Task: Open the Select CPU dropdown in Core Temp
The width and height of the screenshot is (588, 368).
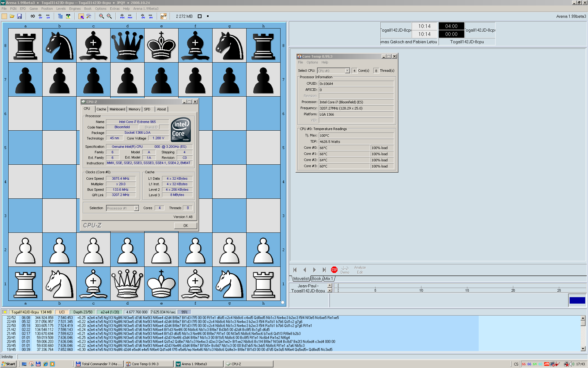Action: click(334, 71)
